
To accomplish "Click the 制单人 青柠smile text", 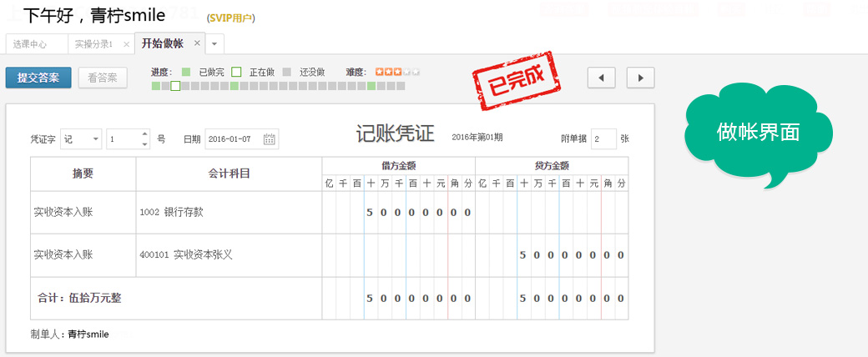I will (70, 334).
